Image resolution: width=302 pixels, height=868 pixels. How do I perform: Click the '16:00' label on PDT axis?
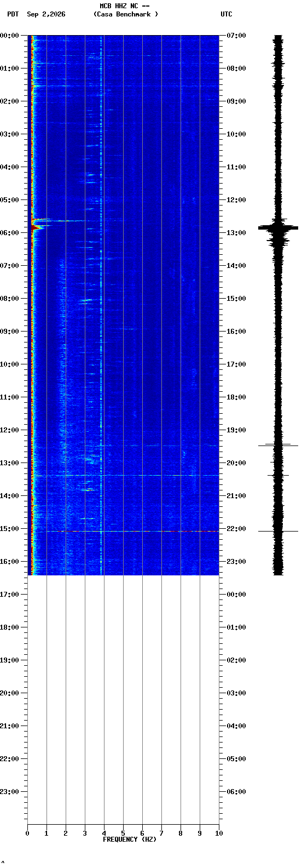(9, 562)
